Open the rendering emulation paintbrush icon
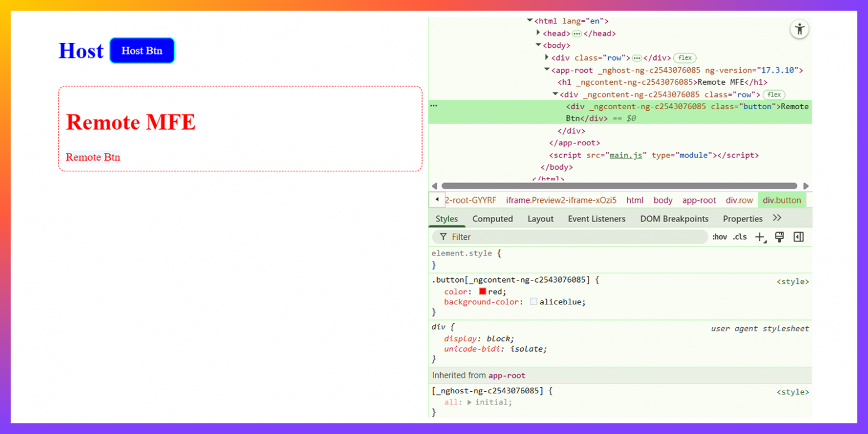The width and height of the screenshot is (868, 434). [779, 237]
